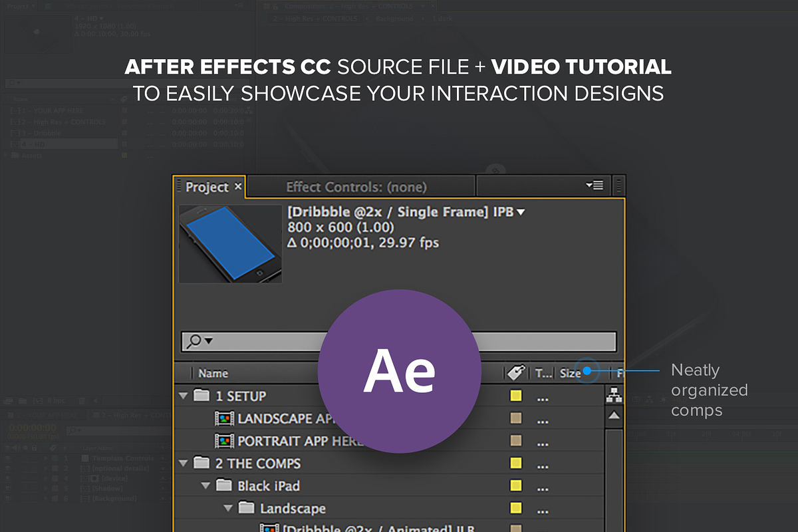Select the Landscape folder row
This screenshot has width=798, height=532.
(389, 509)
